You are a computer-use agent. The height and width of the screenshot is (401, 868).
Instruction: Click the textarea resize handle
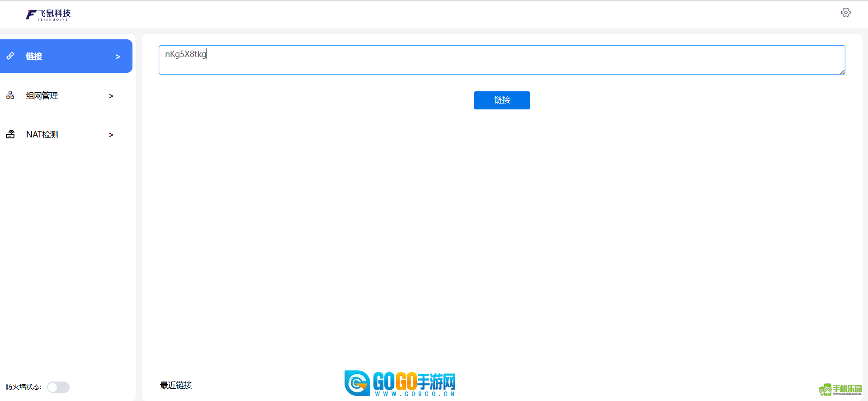pyautogui.click(x=842, y=72)
